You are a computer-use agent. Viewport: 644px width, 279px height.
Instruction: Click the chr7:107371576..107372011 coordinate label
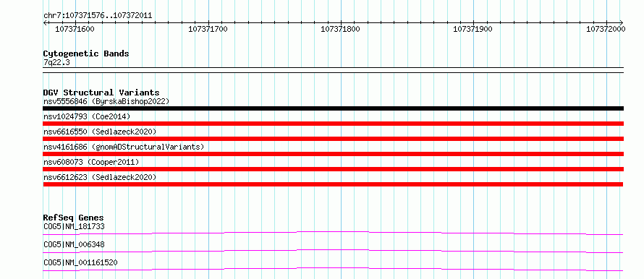click(98, 16)
